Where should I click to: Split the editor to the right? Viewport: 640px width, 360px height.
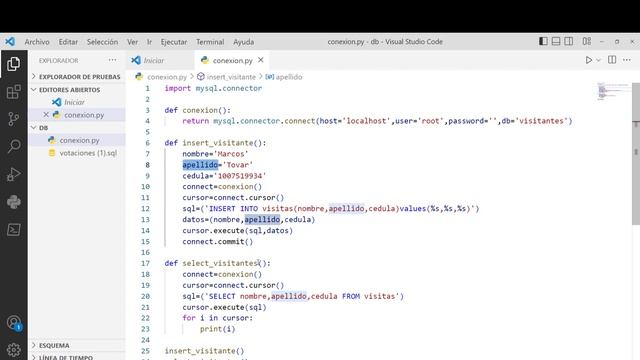(x=612, y=60)
